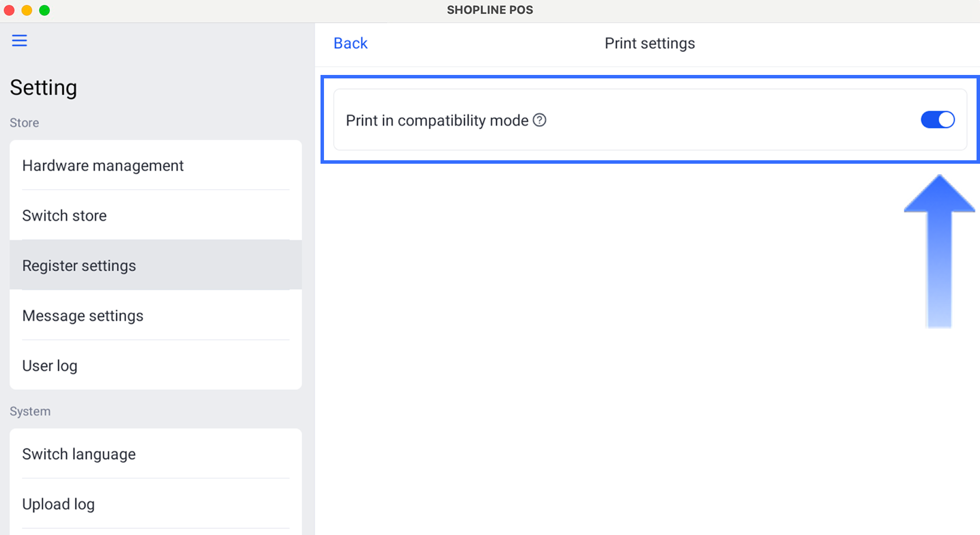Minimize the window with yellow button
The height and width of the screenshot is (535, 980).
point(27,10)
